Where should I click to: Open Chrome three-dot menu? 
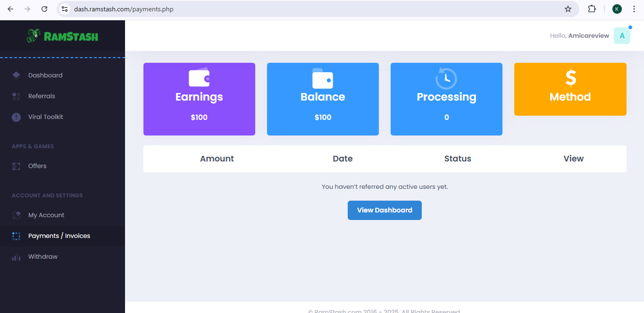point(634,9)
